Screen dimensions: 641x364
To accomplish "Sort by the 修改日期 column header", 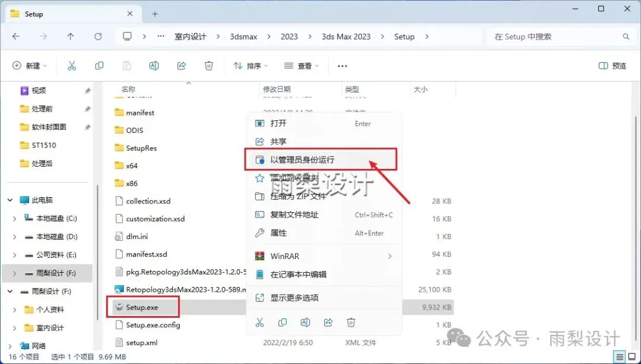I will click(277, 89).
